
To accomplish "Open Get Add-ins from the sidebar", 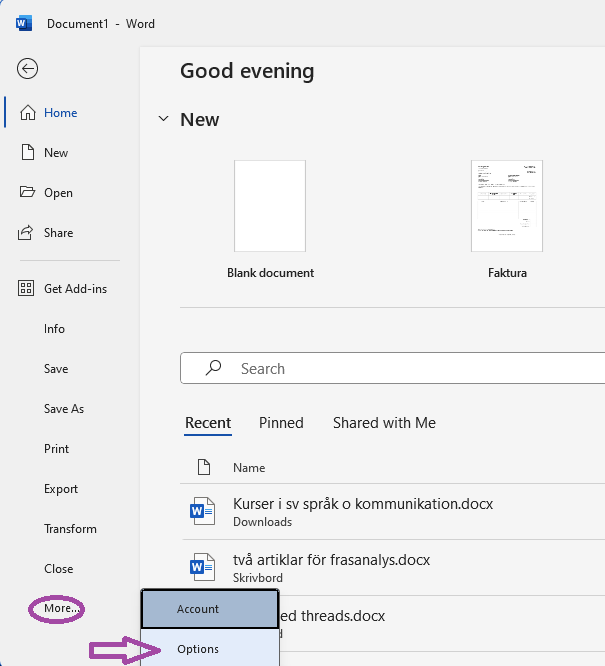I will click(x=75, y=289).
